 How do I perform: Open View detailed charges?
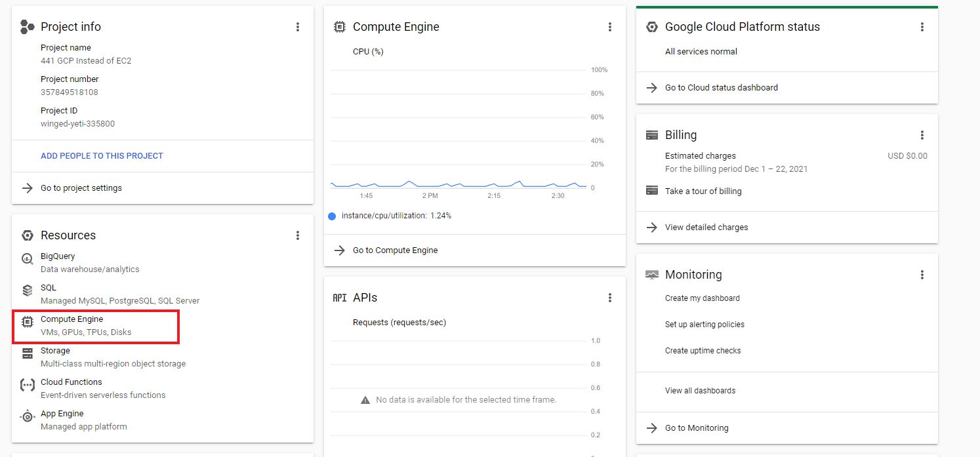coord(706,228)
